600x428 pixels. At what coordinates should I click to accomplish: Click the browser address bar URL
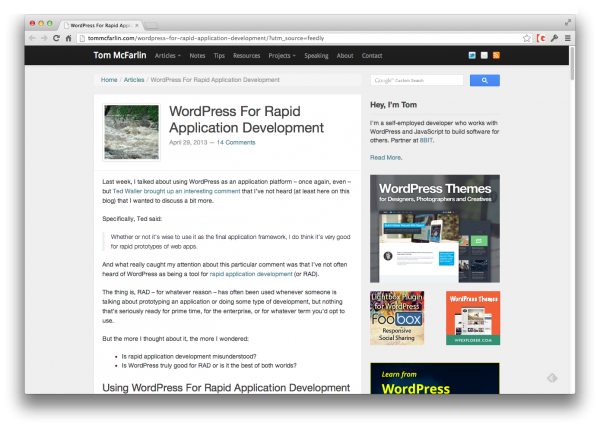[x=206, y=38]
